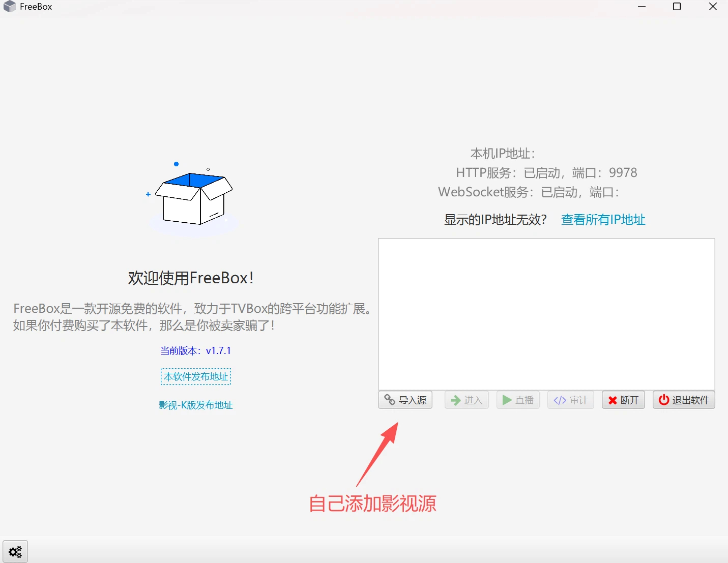Click the 审计 audit button

571,400
